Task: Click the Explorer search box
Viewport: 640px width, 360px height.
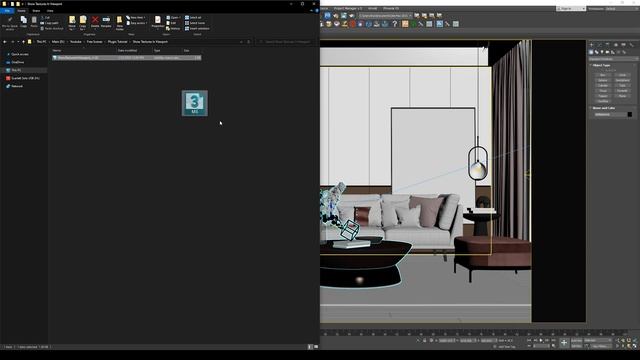Action: point(285,42)
